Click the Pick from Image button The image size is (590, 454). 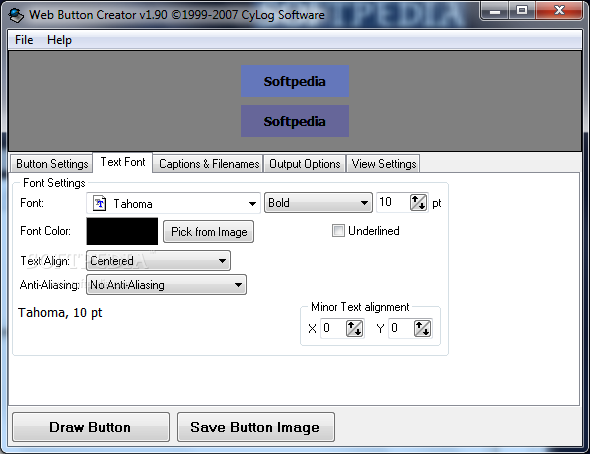[x=208, y=232]
